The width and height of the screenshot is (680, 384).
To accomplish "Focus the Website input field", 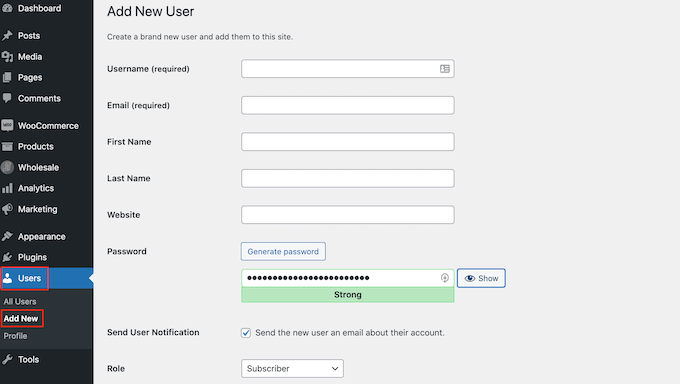I will click(x=348, y=214).
